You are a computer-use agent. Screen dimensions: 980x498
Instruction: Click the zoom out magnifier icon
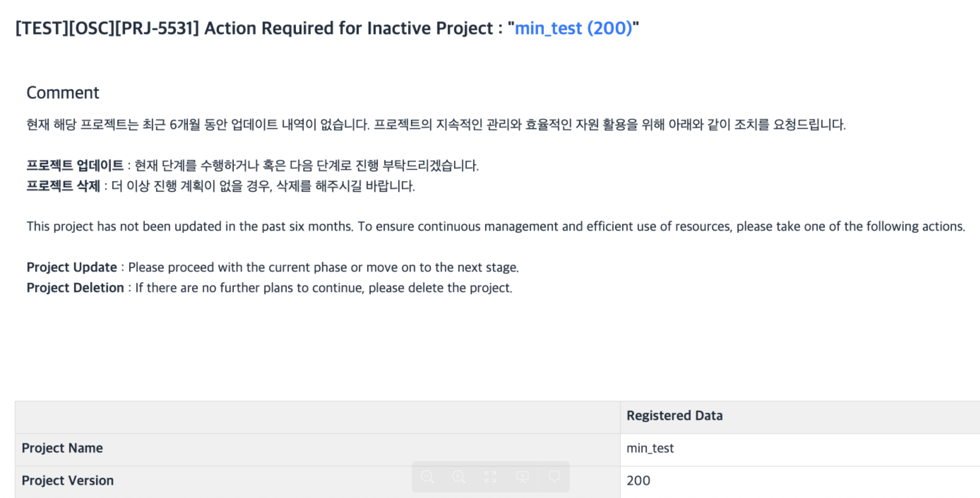point(427,477)
